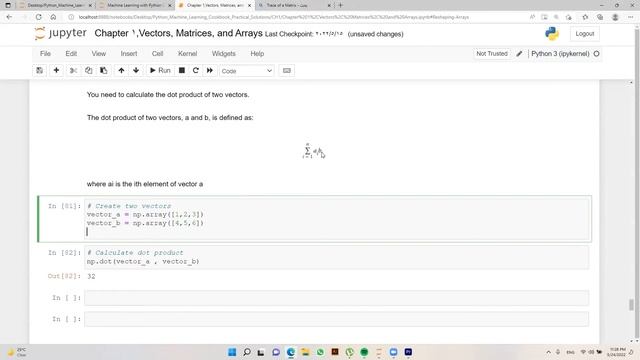Open Zoom from the taskbar
Screen dimensions: 640x360
click(393, 352)
